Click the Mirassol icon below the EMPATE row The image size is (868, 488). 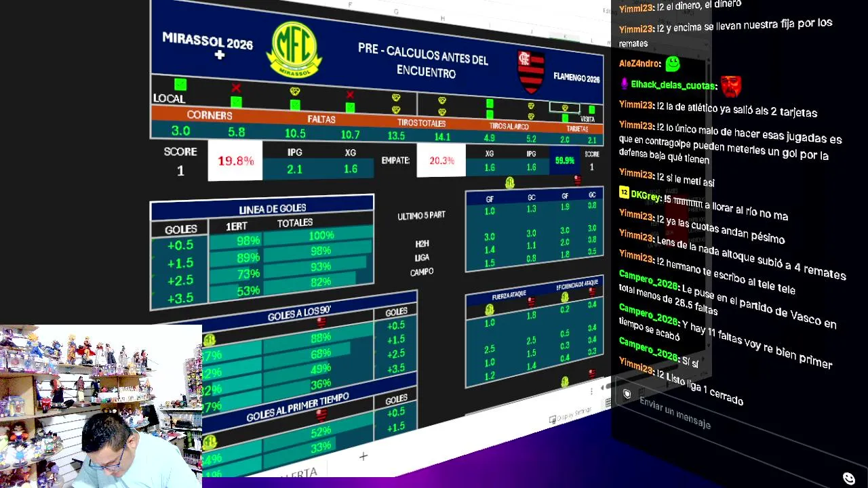510,183
